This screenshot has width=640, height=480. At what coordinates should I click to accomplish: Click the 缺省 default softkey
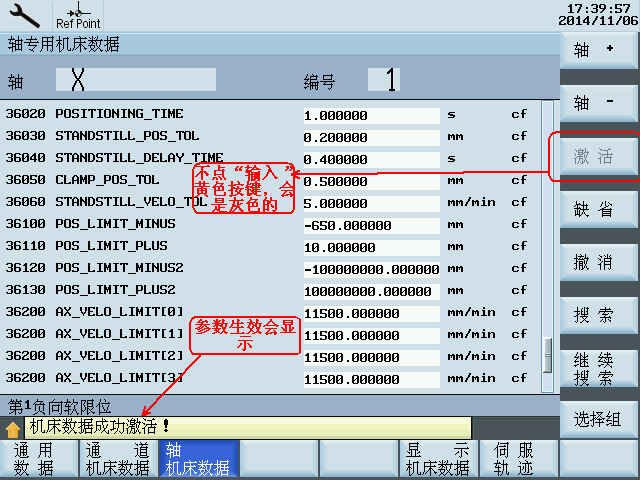click(x=598, y=209)
